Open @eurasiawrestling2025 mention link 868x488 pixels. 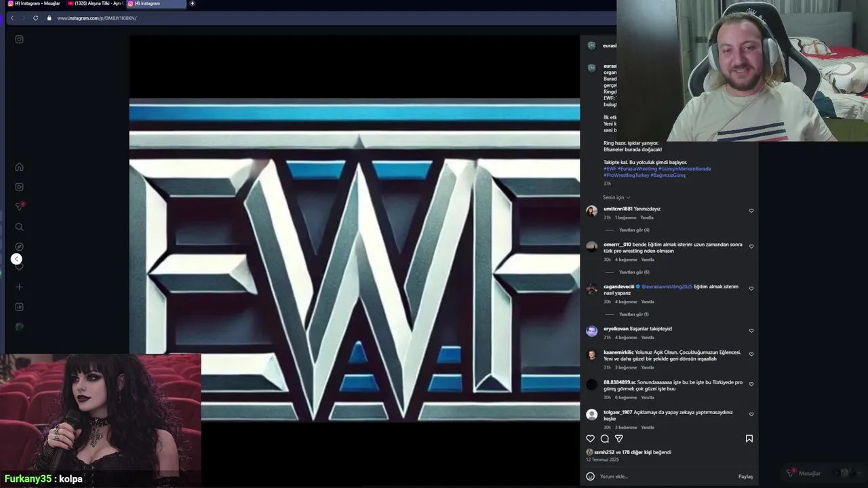click(667, 287)
